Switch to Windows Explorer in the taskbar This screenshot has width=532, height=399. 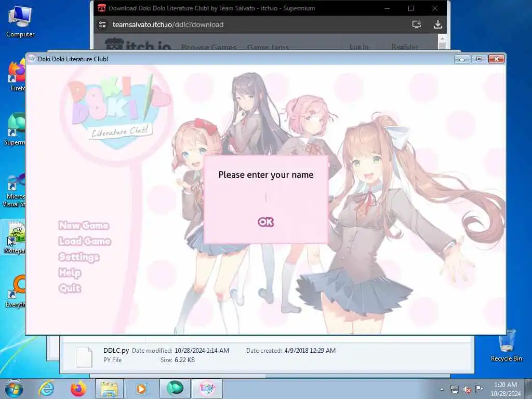[109, 389]
